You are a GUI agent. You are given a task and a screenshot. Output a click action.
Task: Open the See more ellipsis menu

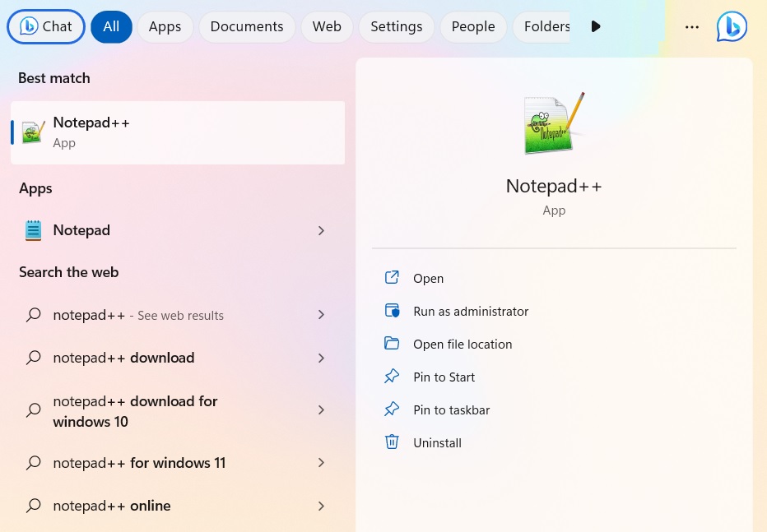coord(692,26)
